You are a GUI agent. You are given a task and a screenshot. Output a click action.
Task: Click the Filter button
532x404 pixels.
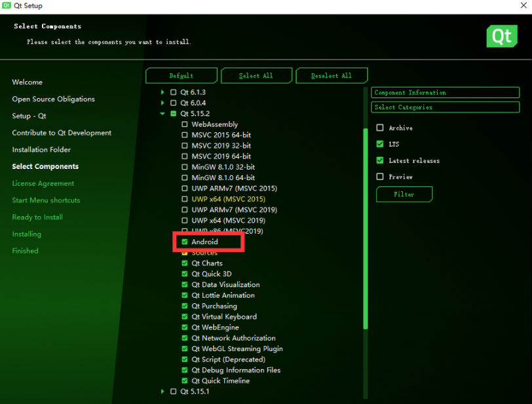[x=404, y=194]
